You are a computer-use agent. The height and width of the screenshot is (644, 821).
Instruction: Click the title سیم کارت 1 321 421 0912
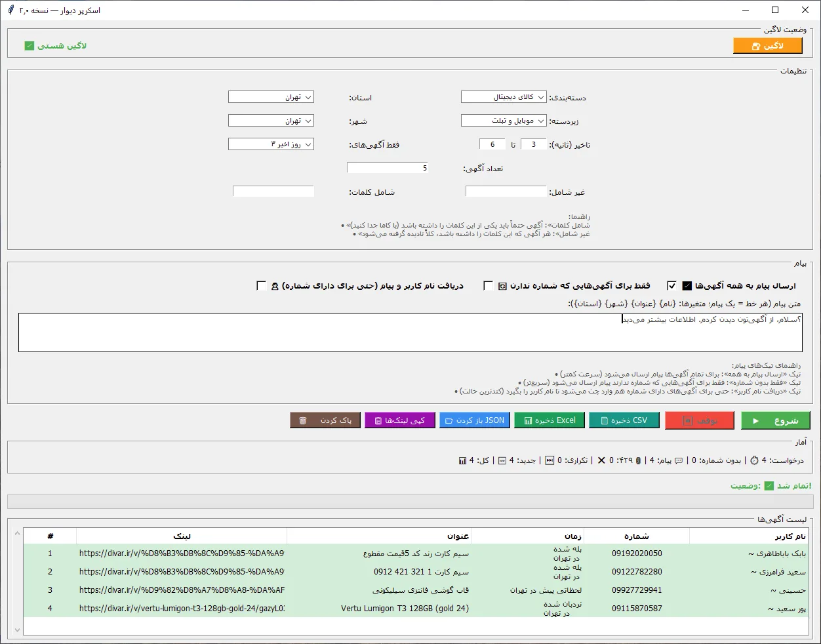[x=422, y=572]
